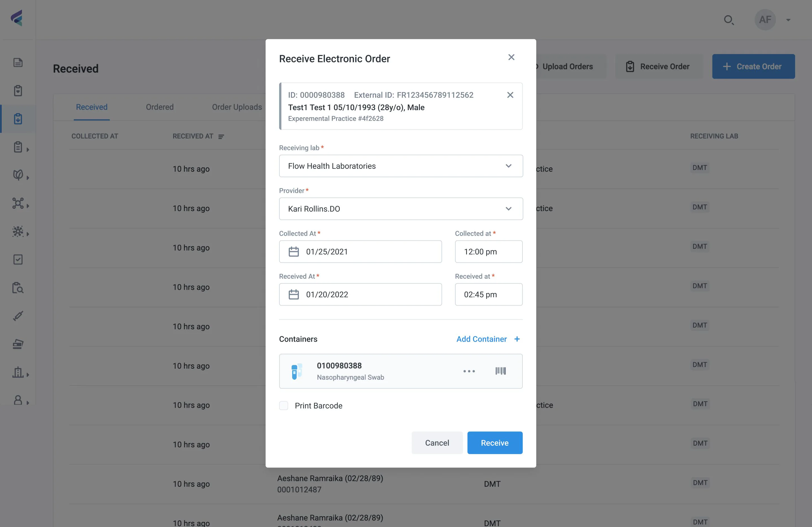Open the printer stack sidebar icon
The width and height of the screenshot is (812, 527).
(18, 344)
